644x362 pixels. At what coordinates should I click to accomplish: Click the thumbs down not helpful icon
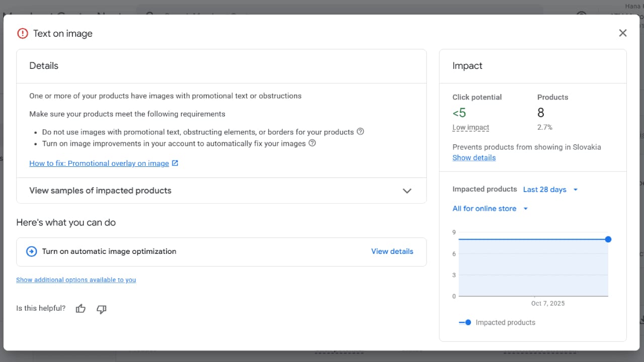[x=102, y=309]
